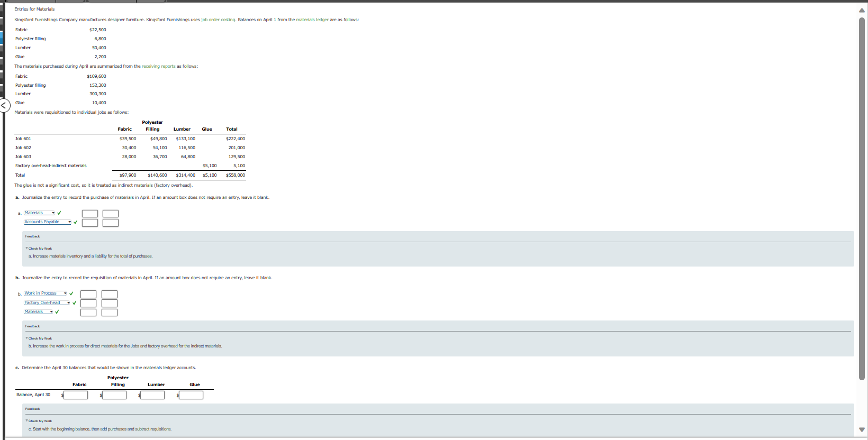Click the scroll up arrow at top right
This screenshot has width=868, height=440.
click(x=862, y=10)
